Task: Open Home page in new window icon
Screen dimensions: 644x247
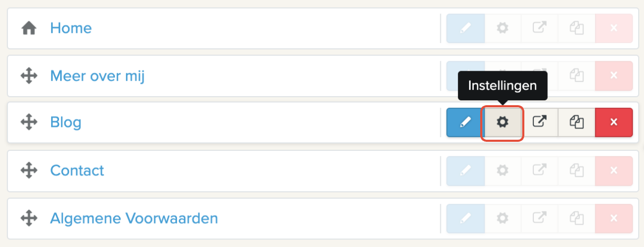Action: [540, 28]
